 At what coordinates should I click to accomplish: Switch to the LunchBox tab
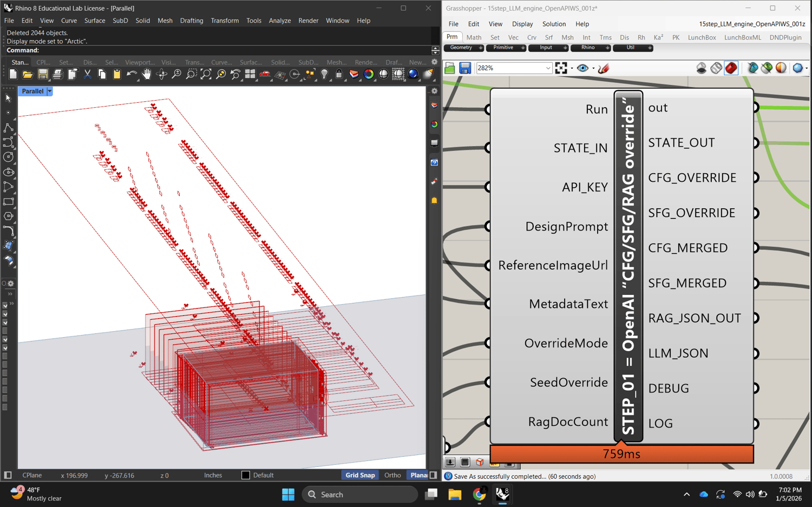click(702, 37)
